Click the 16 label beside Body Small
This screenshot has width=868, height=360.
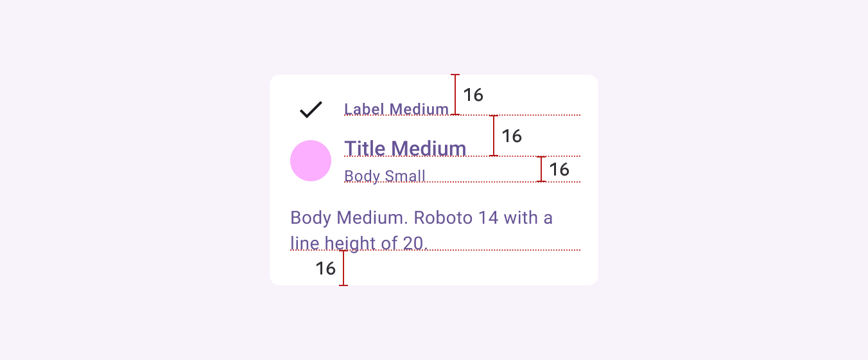pyautogui.click(x=559, y=170)
